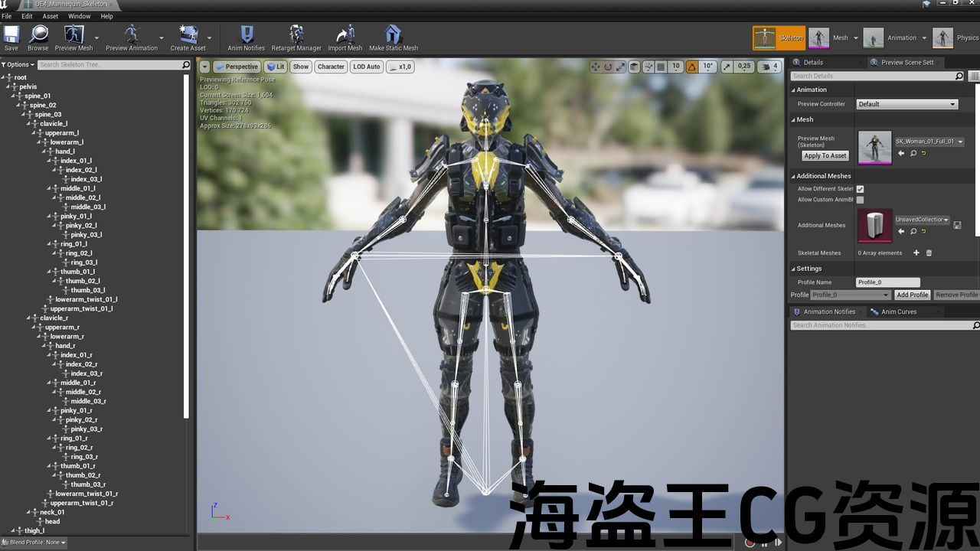Image resolution: width=980 pixels, height=551 pixels.
Task: Open the Asset menu
Action: [x=51, y=16]
